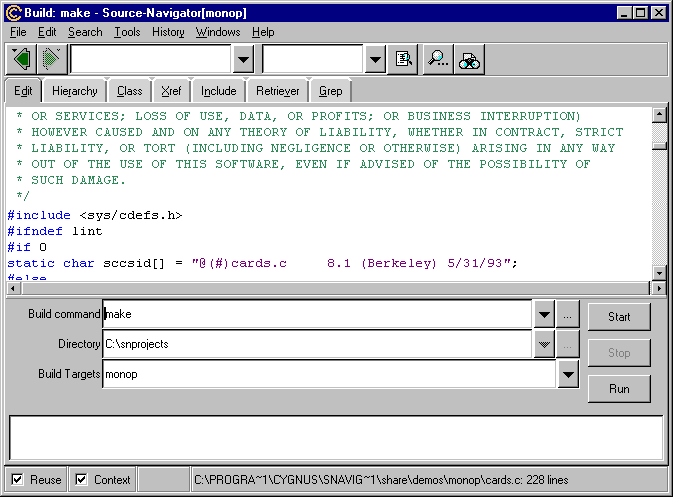
Task: Open the first toolbar combo box dropdown
Action: pyautogui.click(x=243, y=59)
